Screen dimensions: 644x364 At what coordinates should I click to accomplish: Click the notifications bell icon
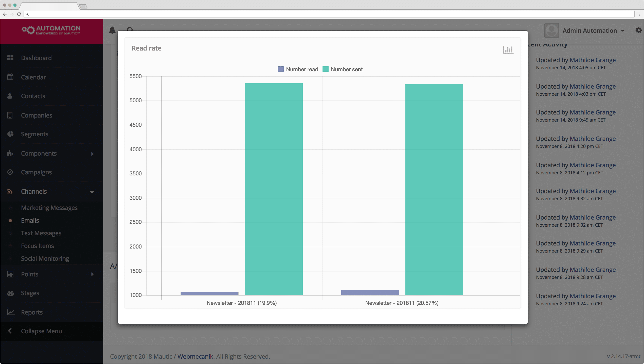(112, 30)
